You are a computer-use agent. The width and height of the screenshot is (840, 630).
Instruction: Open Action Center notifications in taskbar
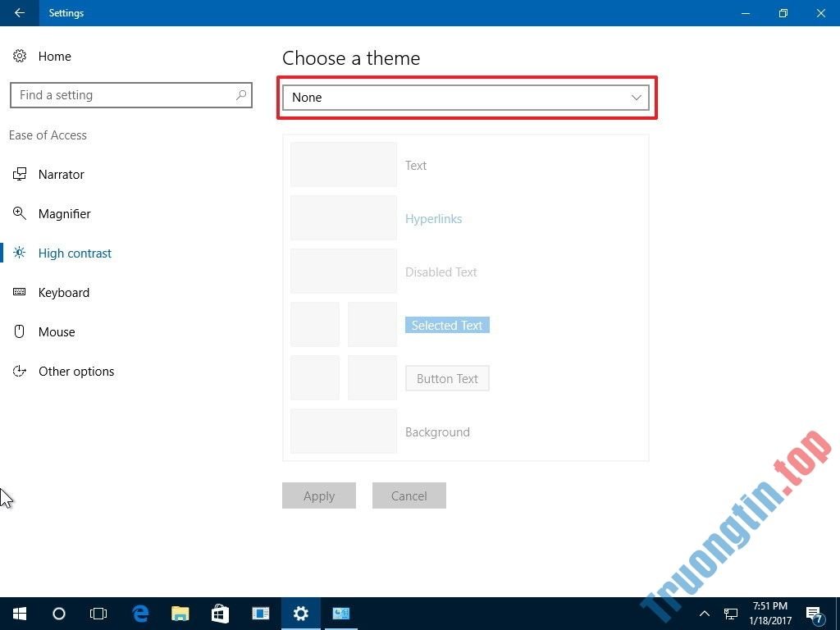pos(815,614)
